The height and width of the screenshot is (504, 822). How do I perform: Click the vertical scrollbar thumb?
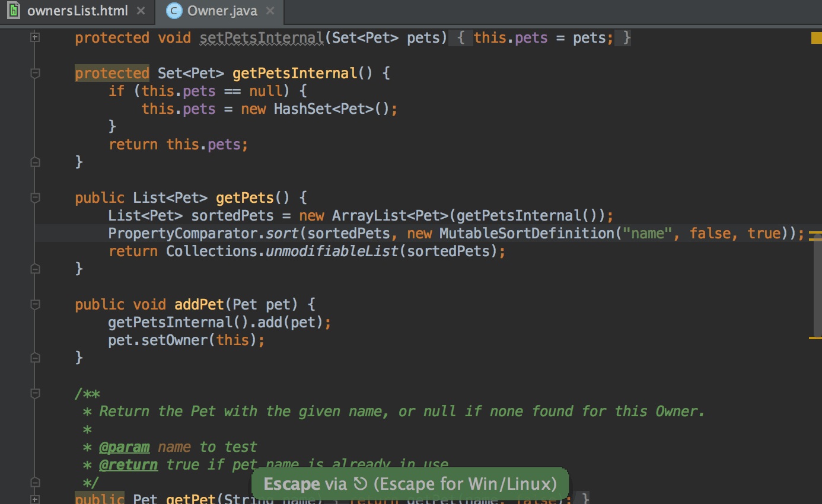click(x=818, y=285)
